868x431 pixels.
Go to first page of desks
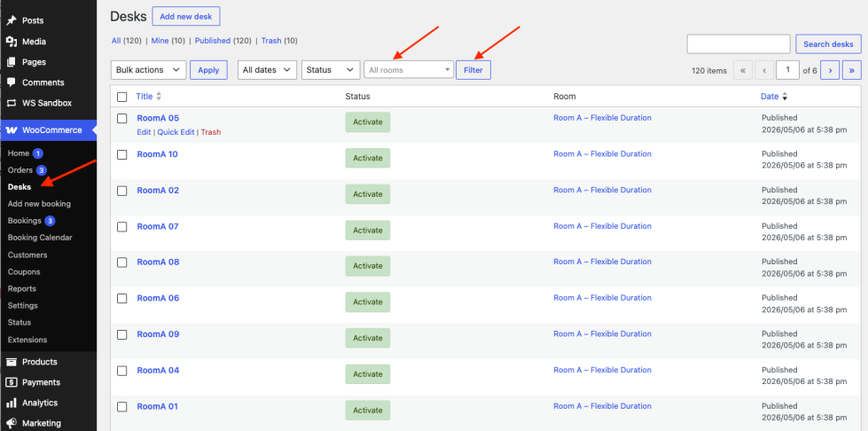point(742,70)
